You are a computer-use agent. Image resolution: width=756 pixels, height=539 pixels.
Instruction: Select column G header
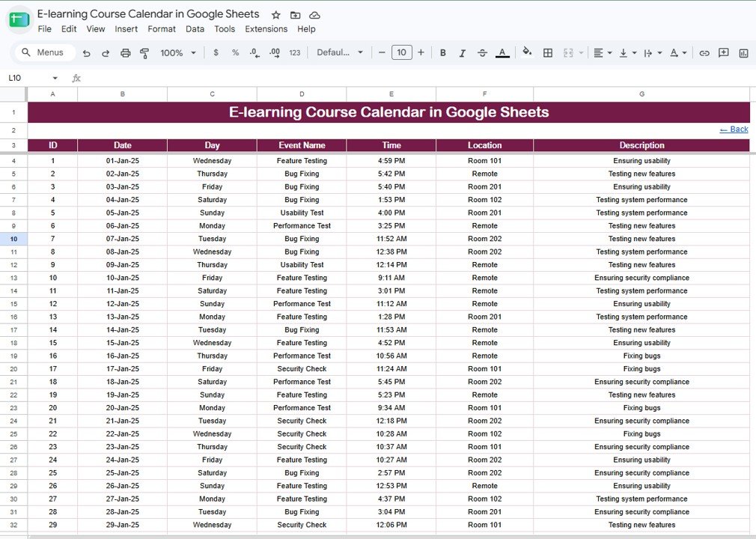click(641, 94)
